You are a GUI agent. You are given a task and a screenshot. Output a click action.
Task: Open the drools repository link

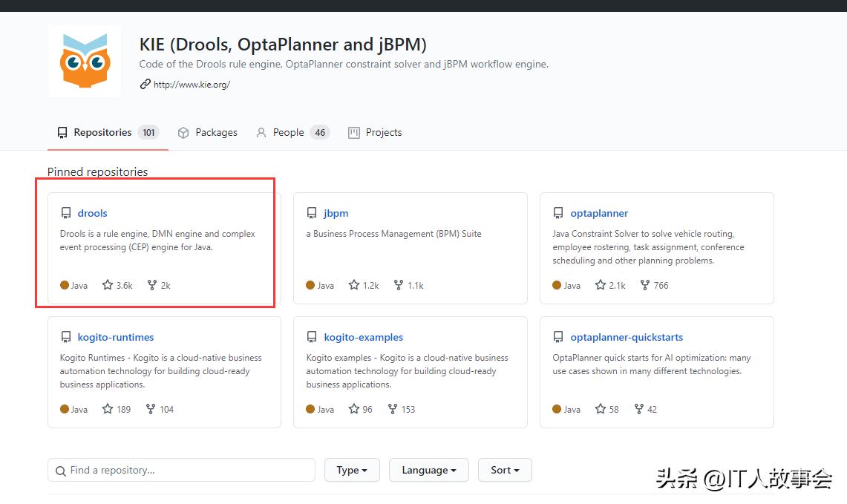pyautogui.click(x=93, y=213)
